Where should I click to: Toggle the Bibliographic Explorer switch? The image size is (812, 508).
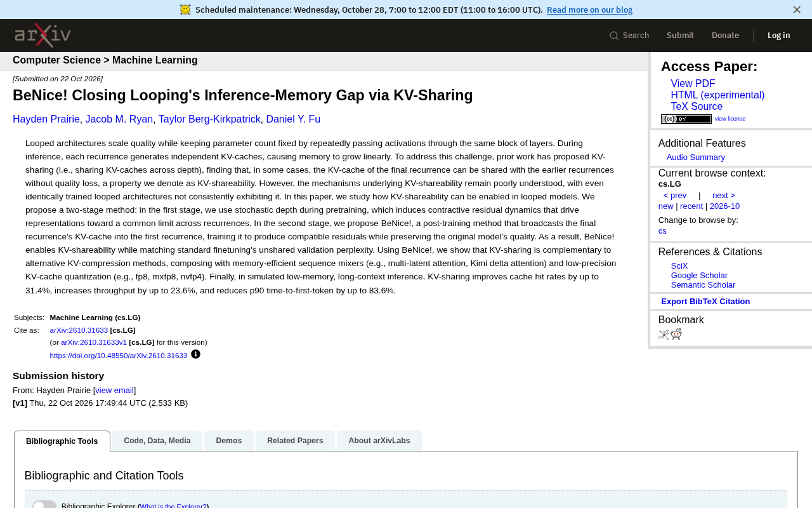(x=44, y=505)
